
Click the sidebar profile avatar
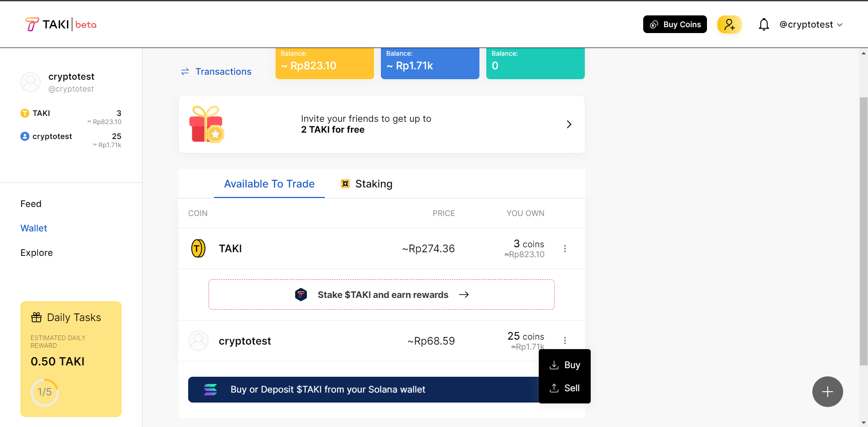tap(31, 82)
